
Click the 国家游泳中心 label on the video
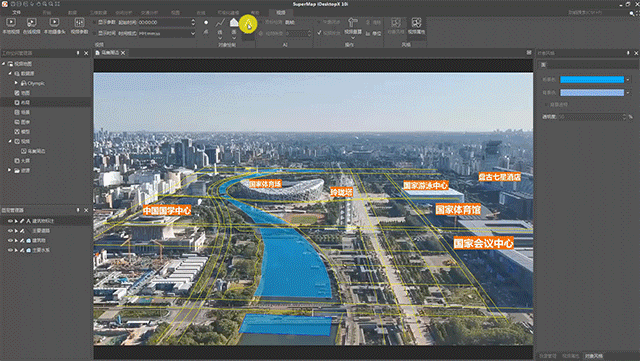[x=425, y=185]
